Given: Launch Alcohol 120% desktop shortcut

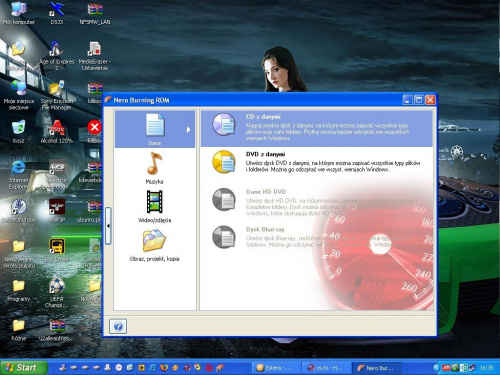Looking at the screenshot, I should [57, 131].
